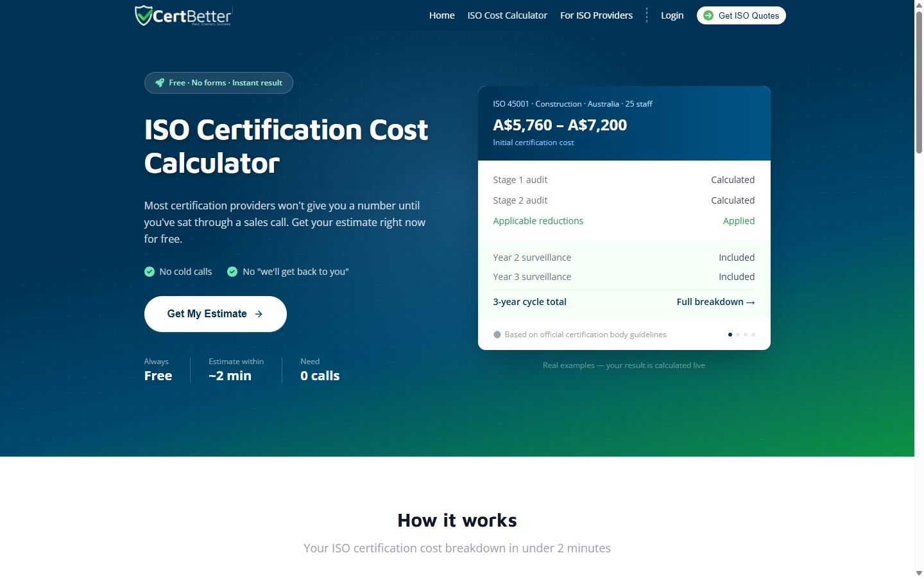Open the Full breakdown link
Screen dimensions: 924x578
pos(715,302)
